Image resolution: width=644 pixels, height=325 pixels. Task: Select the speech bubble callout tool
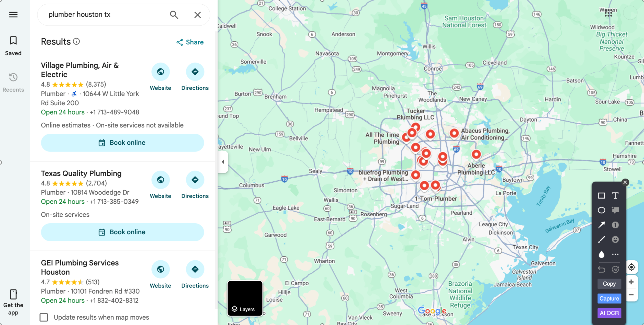[615, 210]
